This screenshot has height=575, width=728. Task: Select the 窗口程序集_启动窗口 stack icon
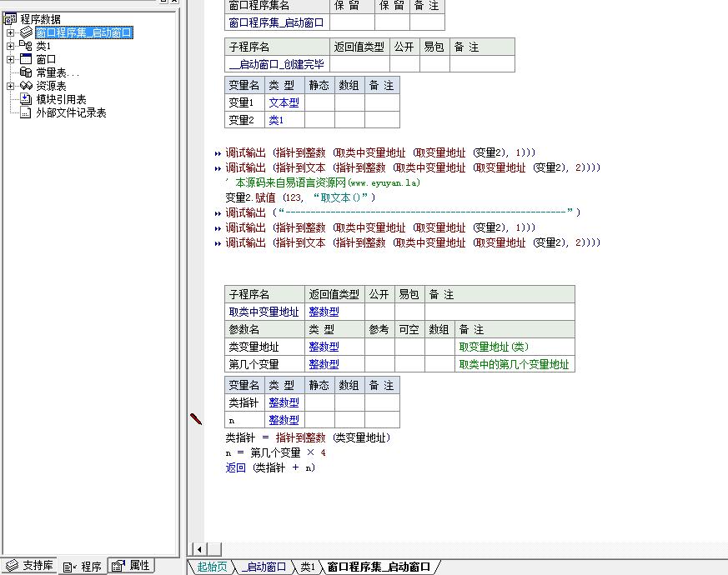(x=27, y=32)
